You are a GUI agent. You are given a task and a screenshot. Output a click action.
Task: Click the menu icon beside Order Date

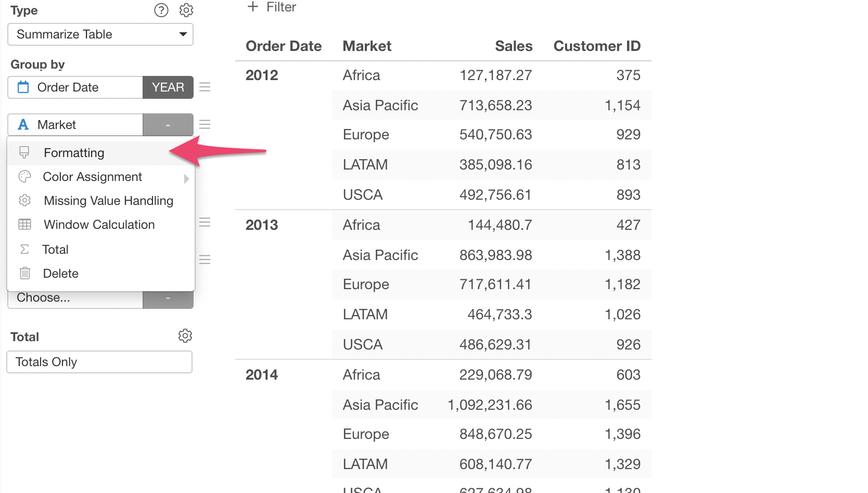(x=205, y=87)
